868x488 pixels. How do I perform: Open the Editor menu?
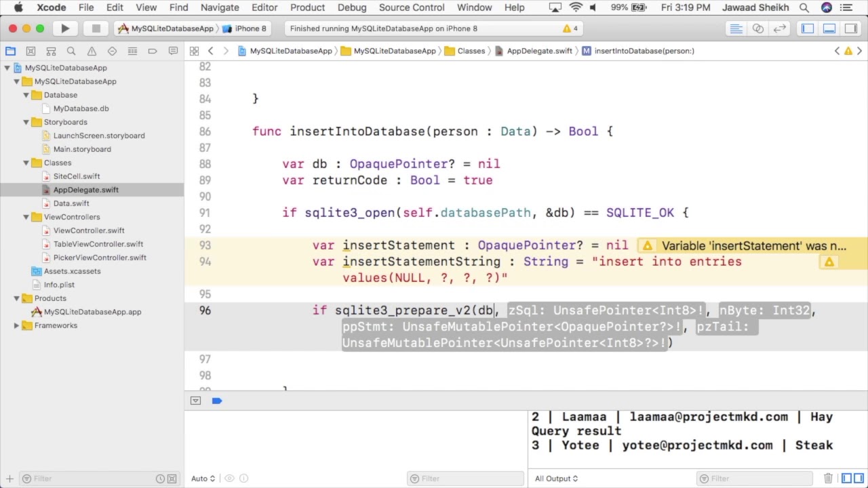point(264,7)
